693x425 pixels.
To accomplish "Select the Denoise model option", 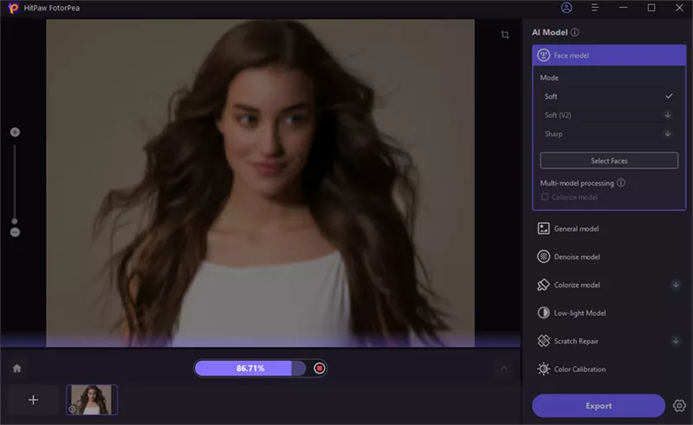I will [x=609, y=257].
